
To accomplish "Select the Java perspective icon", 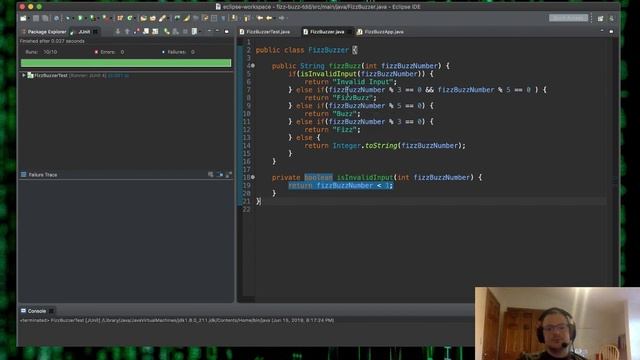I will tap(611, 18).
